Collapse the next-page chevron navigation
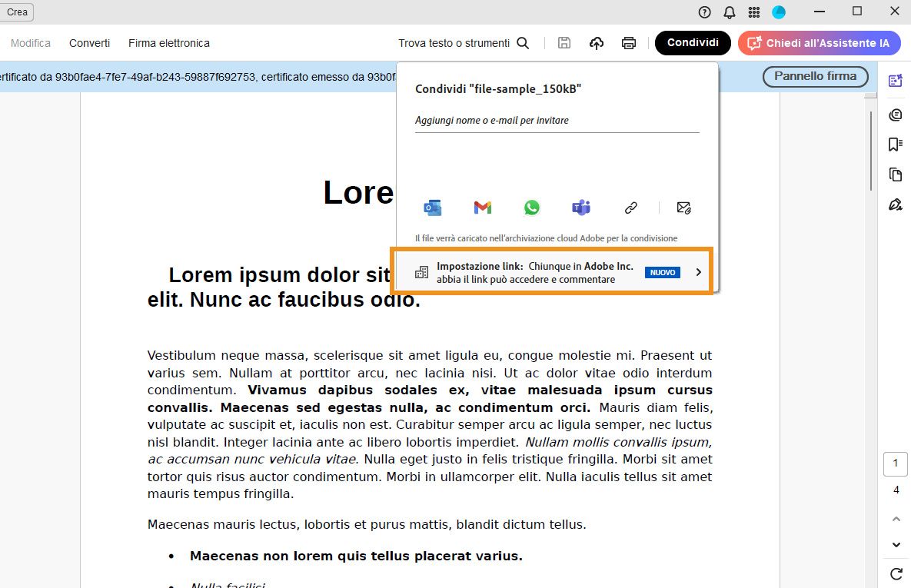The image size is (911, 588). (894, 543)
